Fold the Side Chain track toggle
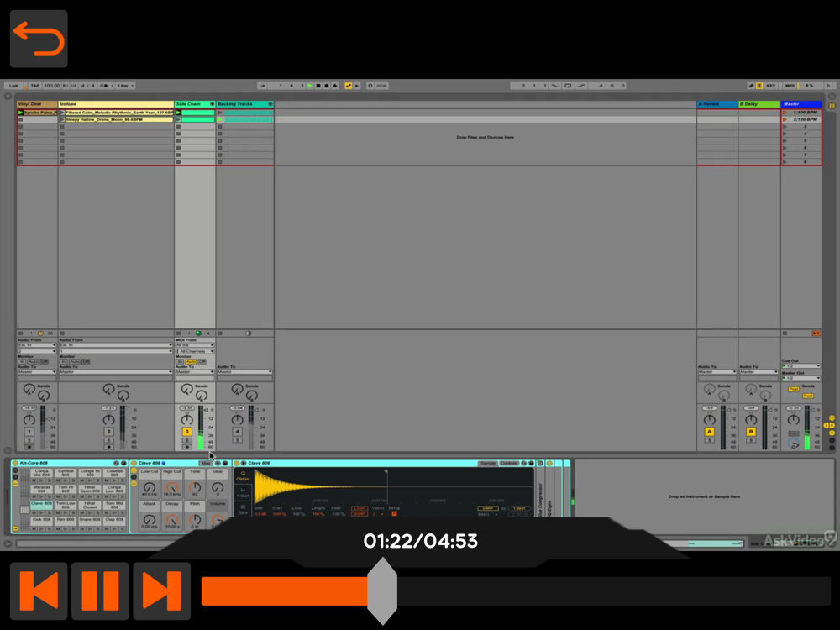Image resolution: width=840 pixels, height=630 pixels. click(x=213, y=104)
